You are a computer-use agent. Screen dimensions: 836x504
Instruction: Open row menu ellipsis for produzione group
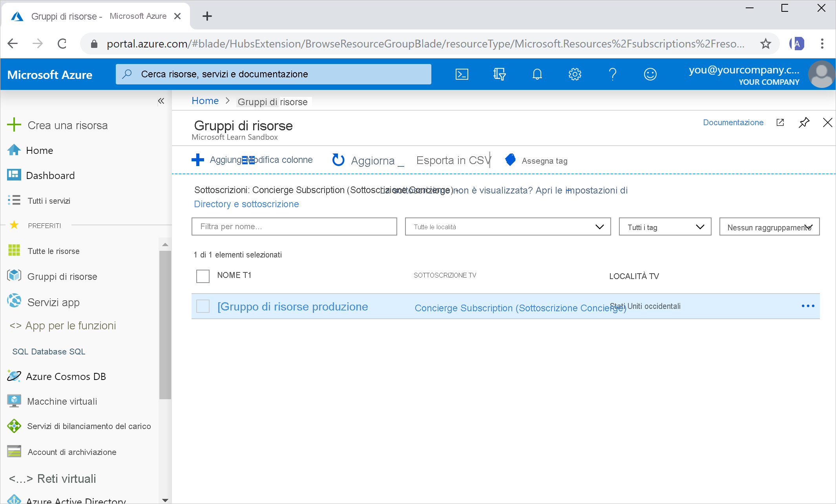[808, 306]
